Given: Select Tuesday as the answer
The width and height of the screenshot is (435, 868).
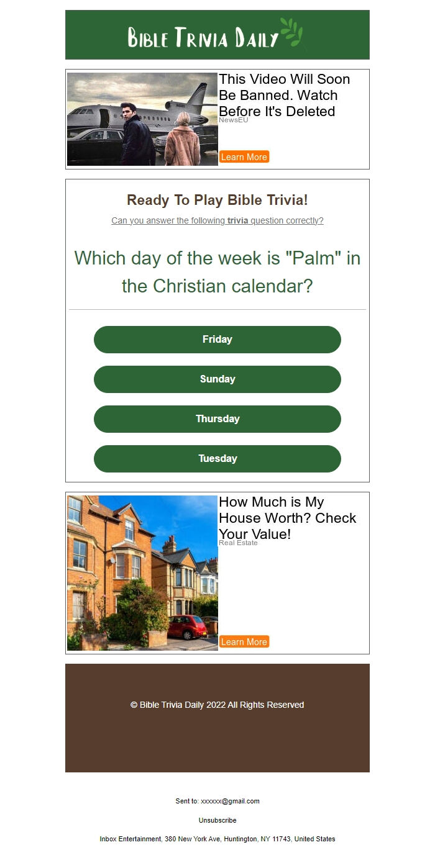Looking at the screenshot, I should point(217,459).
